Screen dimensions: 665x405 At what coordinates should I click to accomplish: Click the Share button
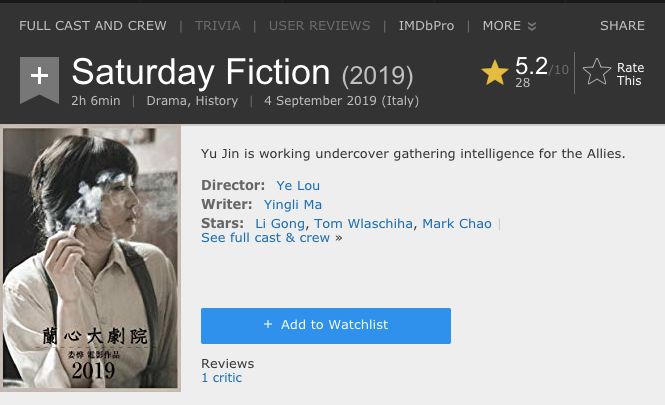(622, 25)
